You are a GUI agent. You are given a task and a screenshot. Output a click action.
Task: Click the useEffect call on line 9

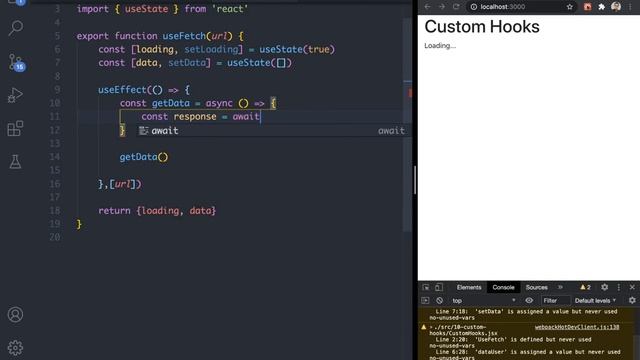coord(122,90)
